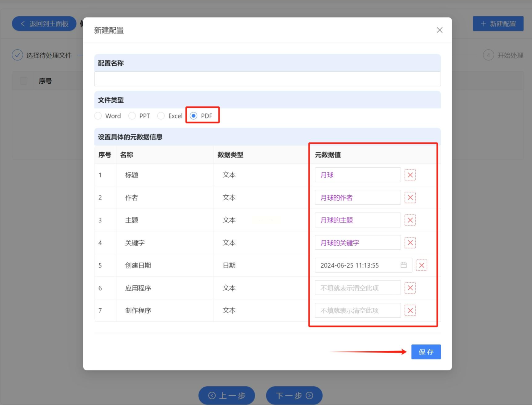The width and height of the screenshot is (532, 405).
Task: Go back with 上一步 button
Action: click(227, 395)
